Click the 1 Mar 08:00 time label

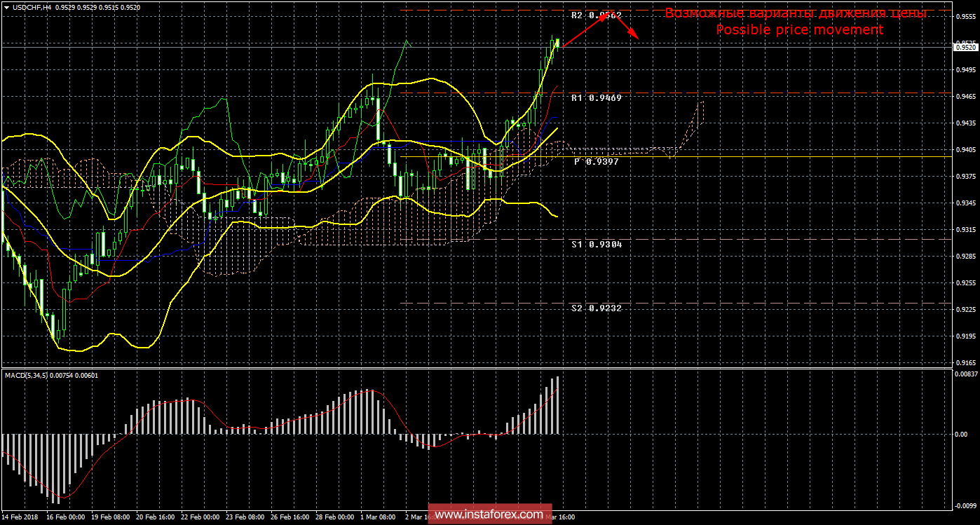(379, 517)
